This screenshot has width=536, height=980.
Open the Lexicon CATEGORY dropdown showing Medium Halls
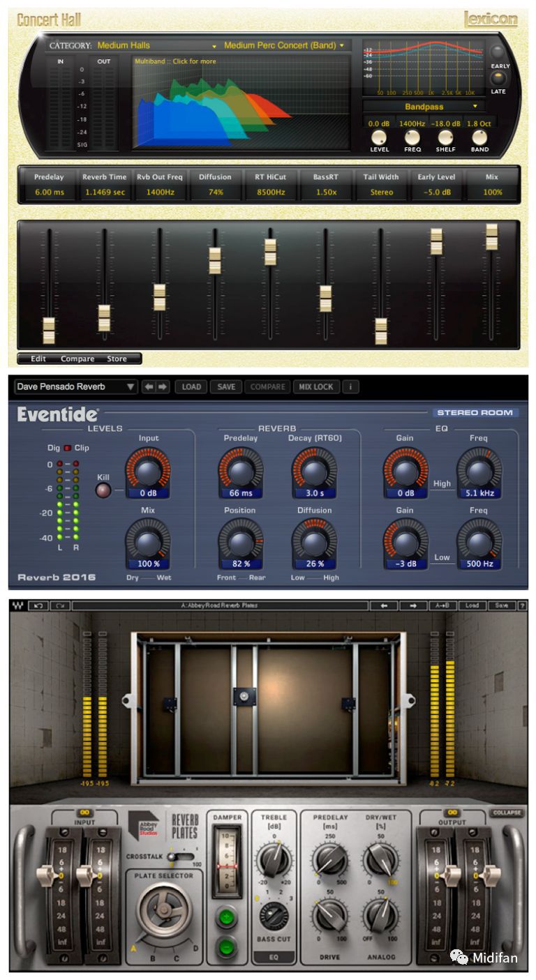pyautogui.click(x=156, y=45)
